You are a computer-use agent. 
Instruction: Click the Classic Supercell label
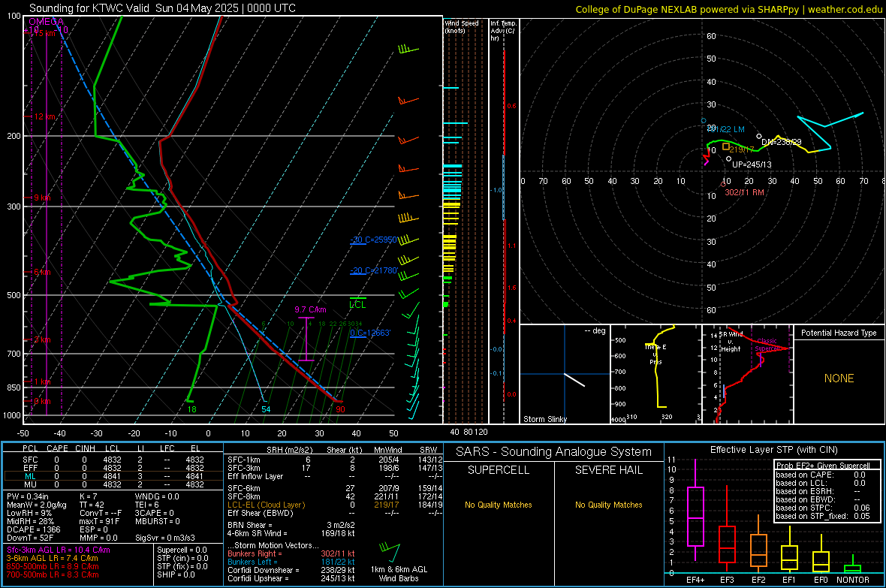767,345
